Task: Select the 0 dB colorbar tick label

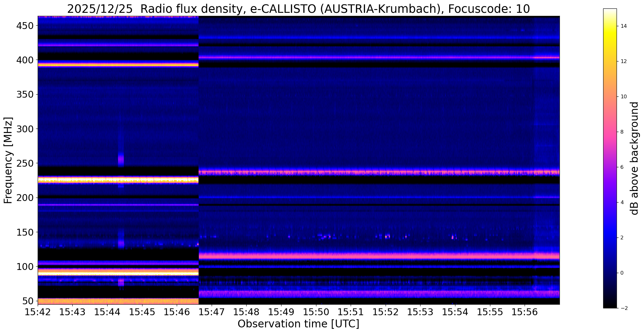Action: point(622,273)
